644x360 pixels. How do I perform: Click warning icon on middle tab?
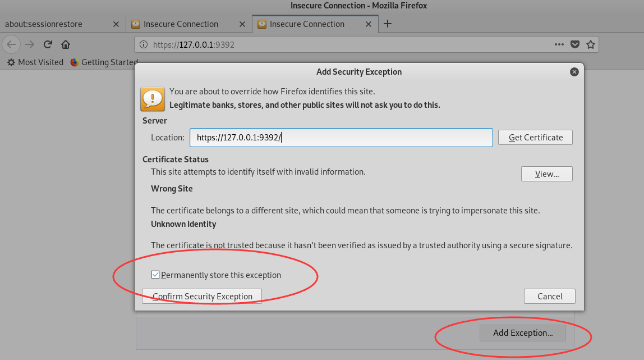click(x=136, y=24)
